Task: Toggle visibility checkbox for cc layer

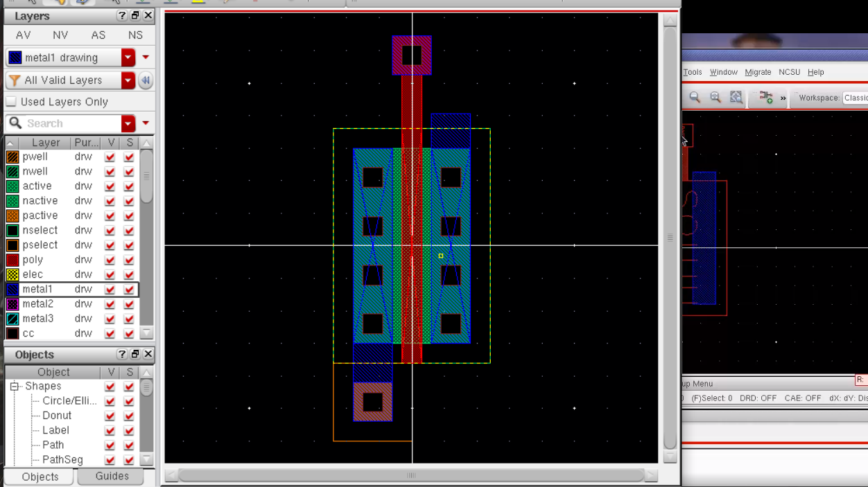Action: coord(110,333)
